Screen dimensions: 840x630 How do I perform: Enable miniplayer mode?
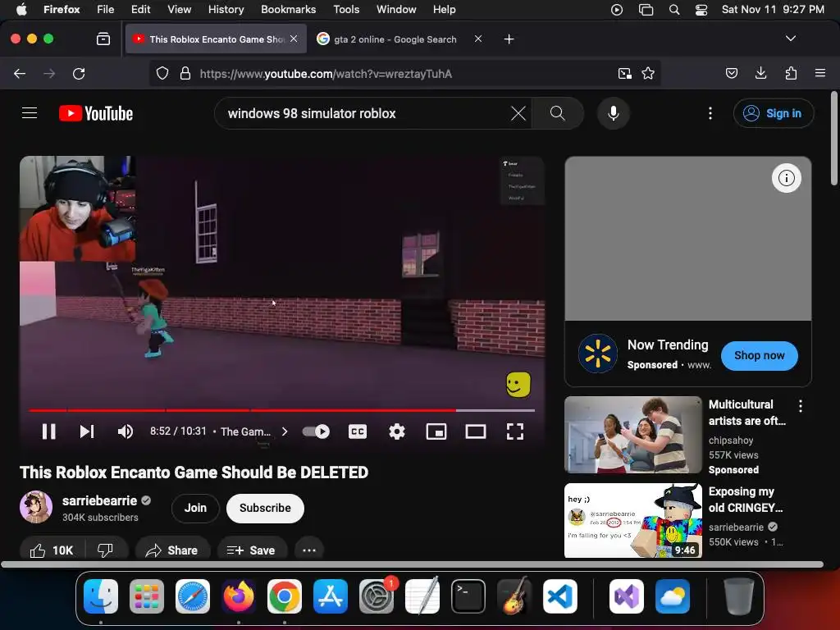pyautogui.click(x=436, y=431)
